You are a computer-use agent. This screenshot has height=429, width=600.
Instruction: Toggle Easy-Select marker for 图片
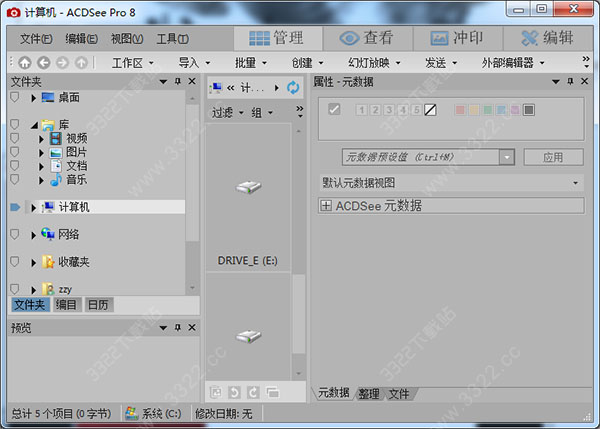tap(15, 152)
